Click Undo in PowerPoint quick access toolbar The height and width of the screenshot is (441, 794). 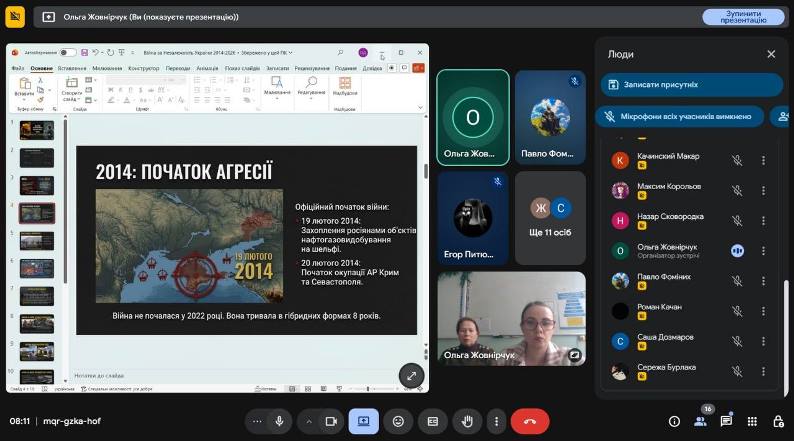tap(95, 53)
